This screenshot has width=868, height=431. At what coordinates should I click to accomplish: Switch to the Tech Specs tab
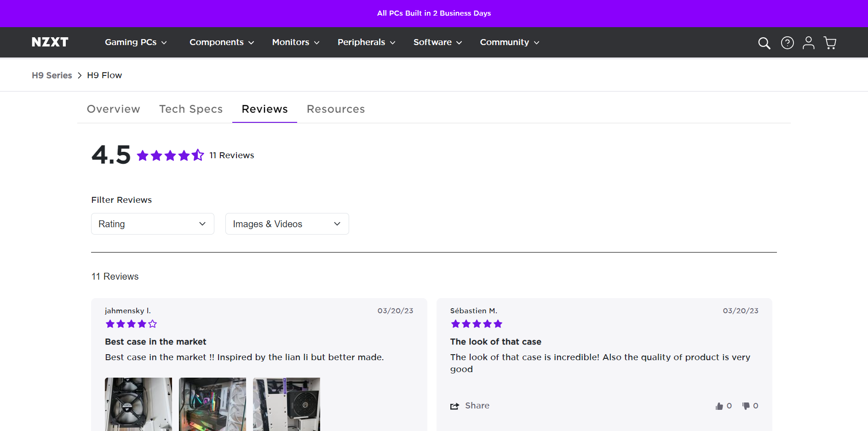191,109
